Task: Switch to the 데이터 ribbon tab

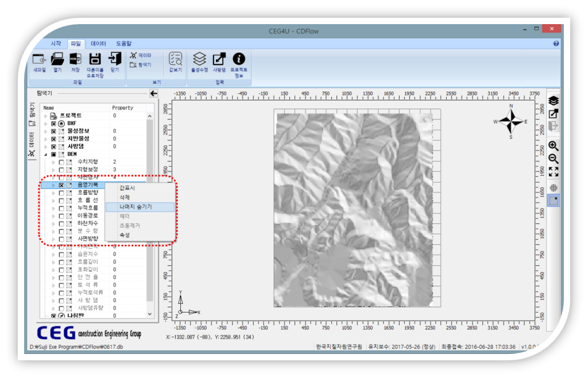Action: coord(98,44)
